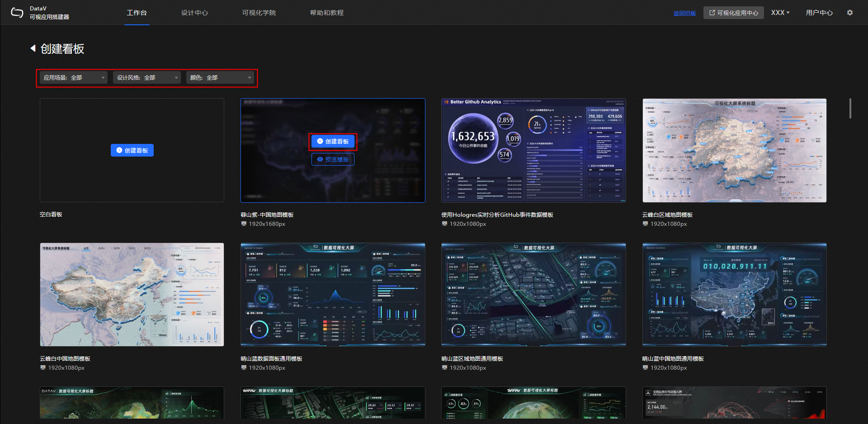Switch to the 工作台 tab
868x424 pixels.
click(137, 13)
